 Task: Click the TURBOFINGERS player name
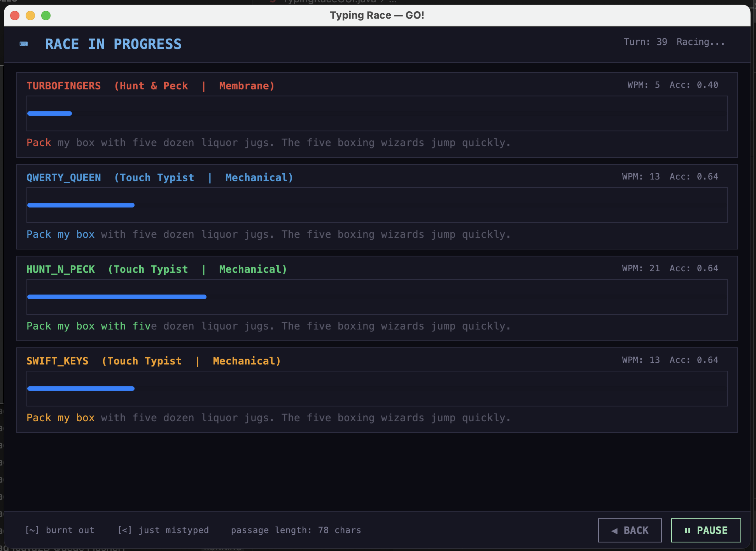point(63,86)
